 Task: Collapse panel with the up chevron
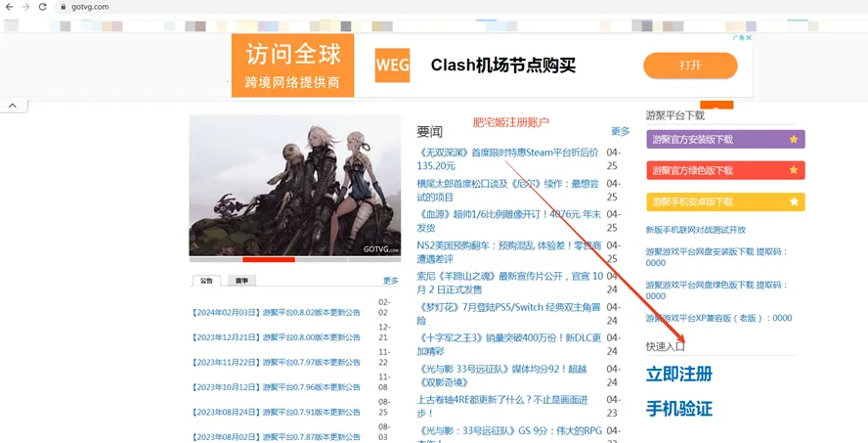click(x=13, y=106)
